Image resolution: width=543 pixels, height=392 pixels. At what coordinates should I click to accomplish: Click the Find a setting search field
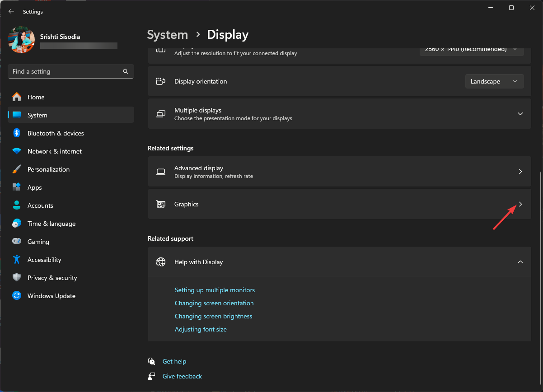(x=71, y=71)
